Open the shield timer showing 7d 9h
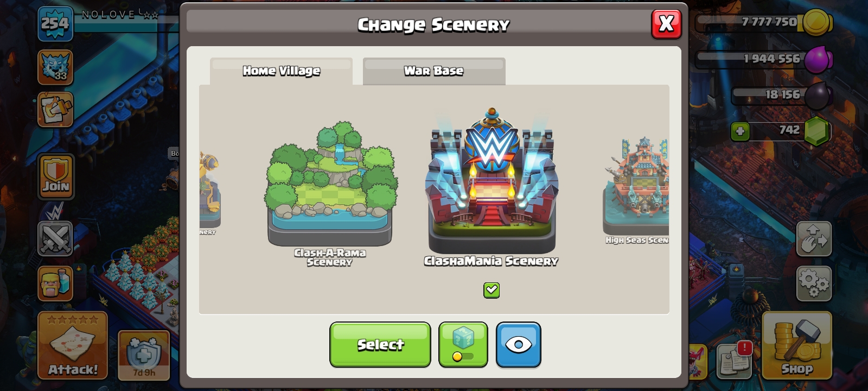This screenshot has height=391, width=868. [x=144, y=355]
